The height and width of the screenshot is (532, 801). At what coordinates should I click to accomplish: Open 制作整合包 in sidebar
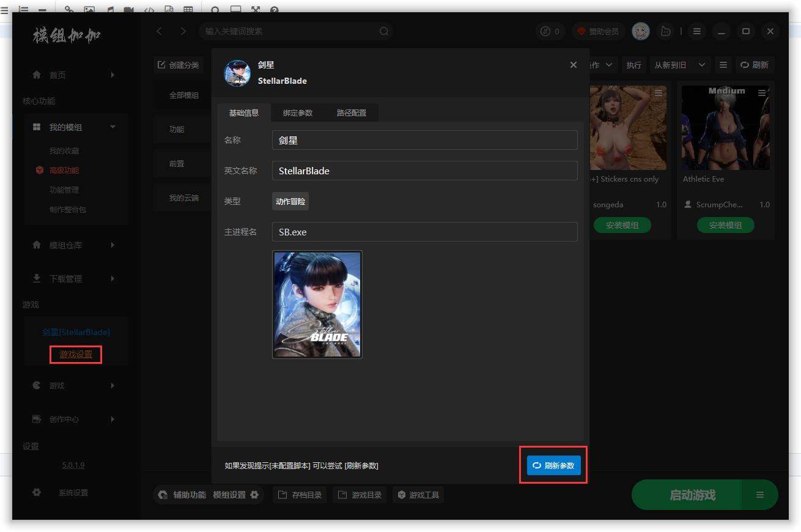click(68, 209)
